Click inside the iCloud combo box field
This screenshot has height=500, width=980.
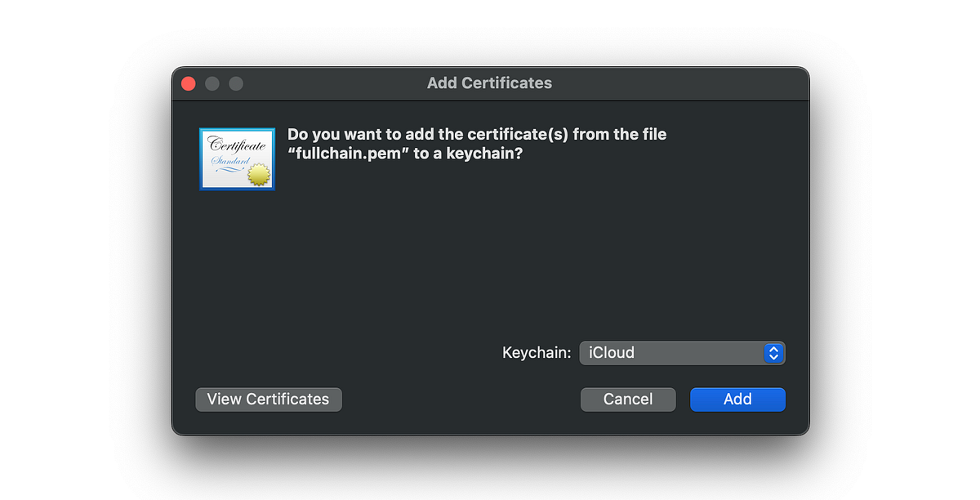[x=670, y=352]
